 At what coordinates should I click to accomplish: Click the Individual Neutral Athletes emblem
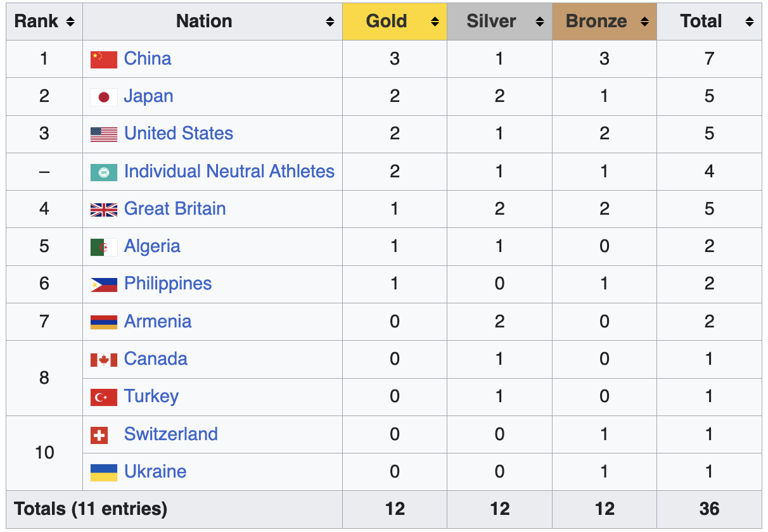click(104, 172)
